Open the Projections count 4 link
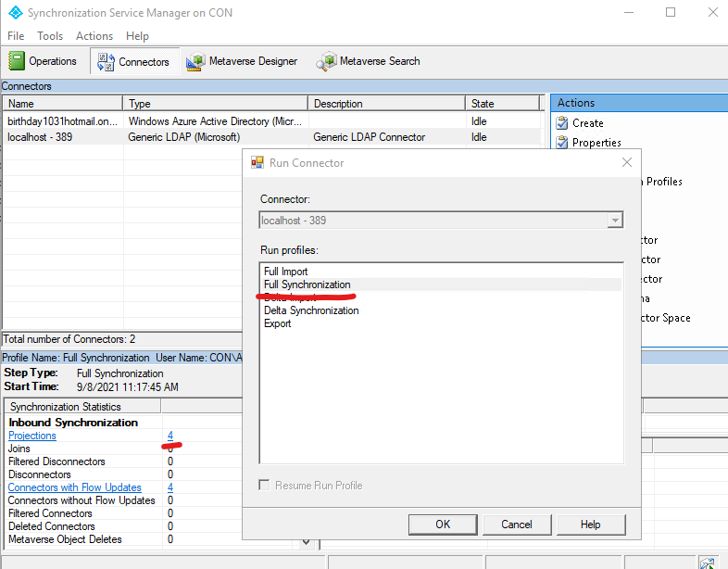 point(170,436)
